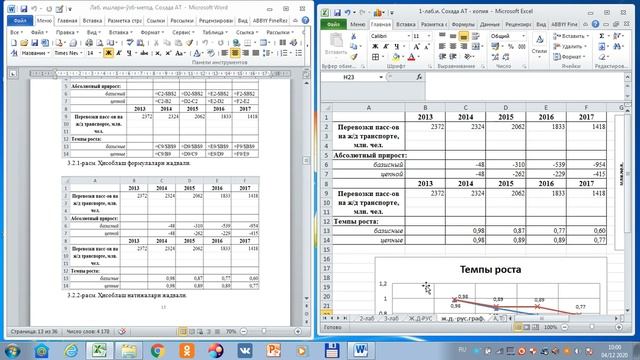
Task: Switch to Excel Формулы tab
Action: 463,24
